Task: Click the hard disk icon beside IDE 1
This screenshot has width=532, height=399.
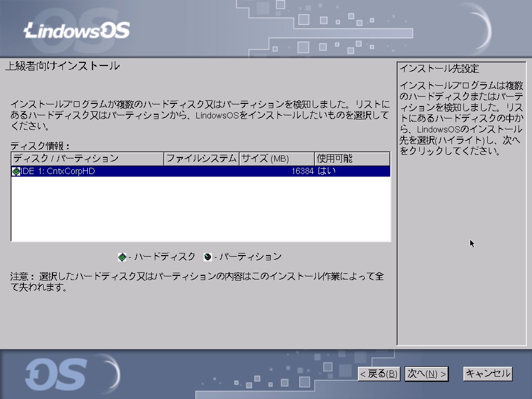Action: click(16, 171)
